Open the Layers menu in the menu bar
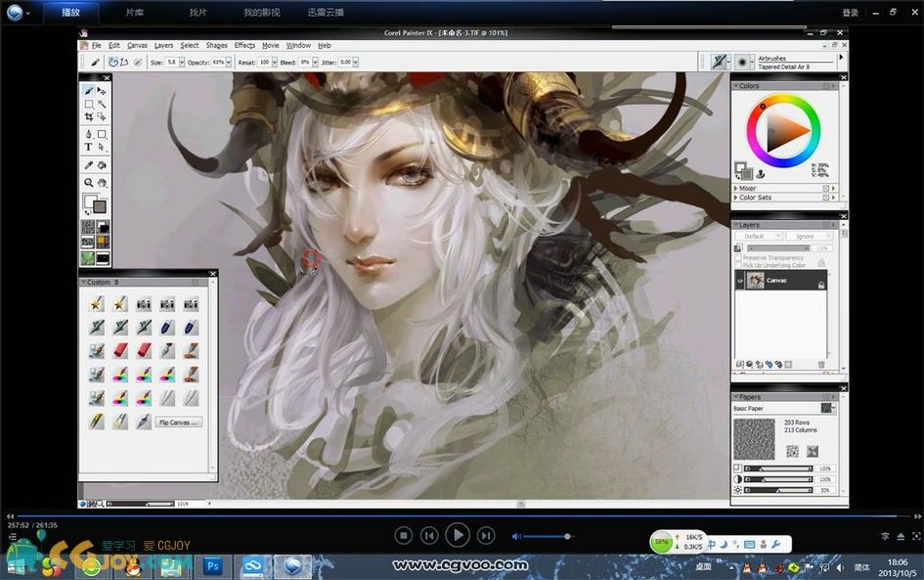Screen dimensions: 924x580 [163, 45]
